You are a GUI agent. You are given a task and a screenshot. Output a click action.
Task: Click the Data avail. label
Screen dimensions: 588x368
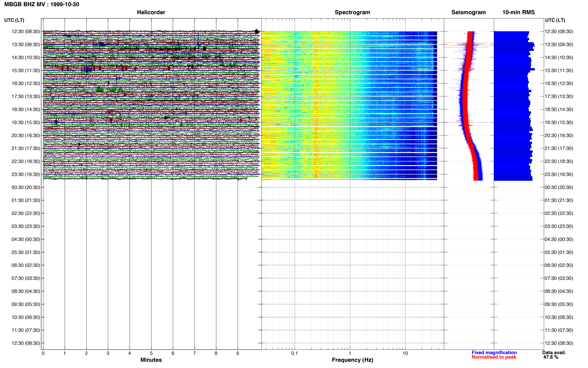[554, 352]
